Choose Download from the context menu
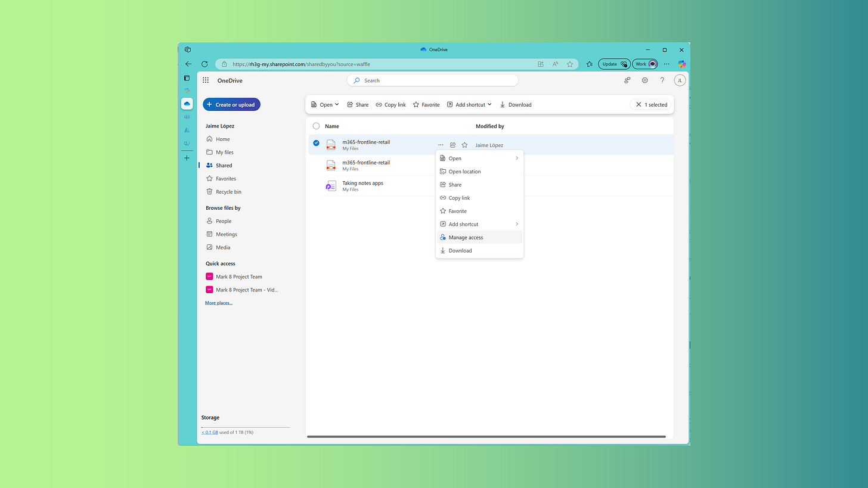The height and width of the screenshot is (488, 868). point(479,250)
